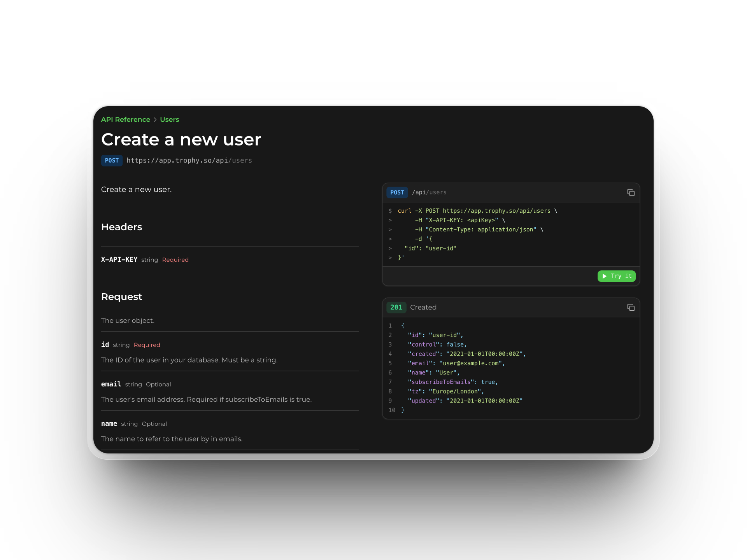Click the play icon inside Try it

pos(605,276)
